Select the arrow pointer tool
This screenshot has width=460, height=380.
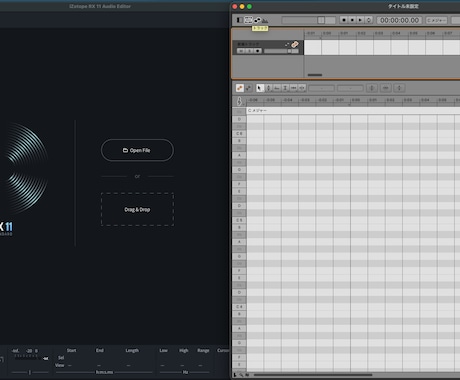click(x=260, y=88)
